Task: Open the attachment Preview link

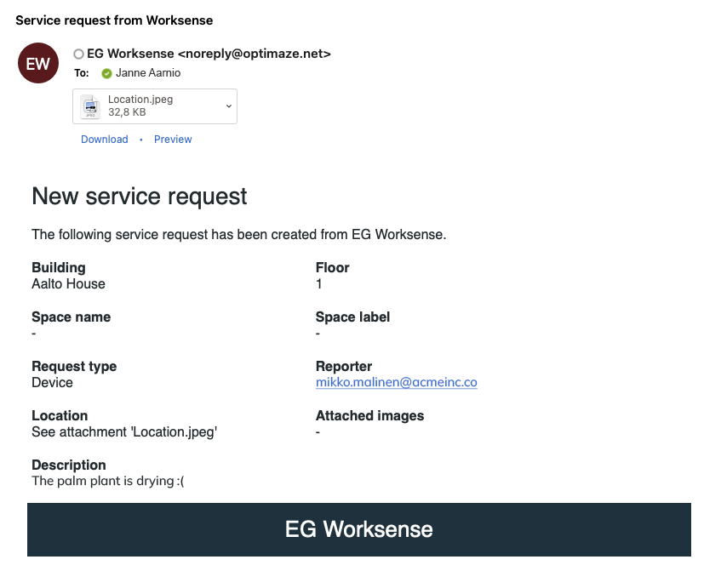Action: tap(173, 140)
